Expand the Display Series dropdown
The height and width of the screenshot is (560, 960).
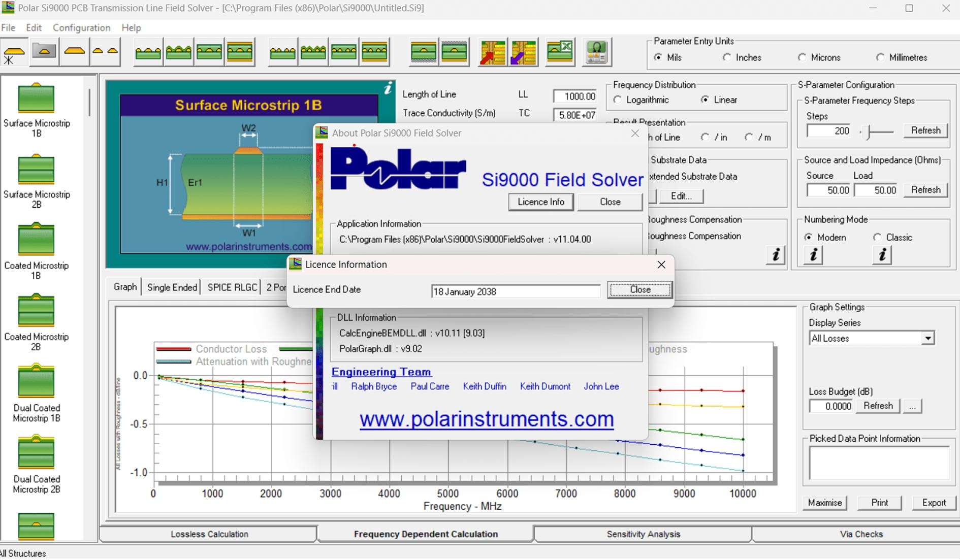[x=928, y=339]
